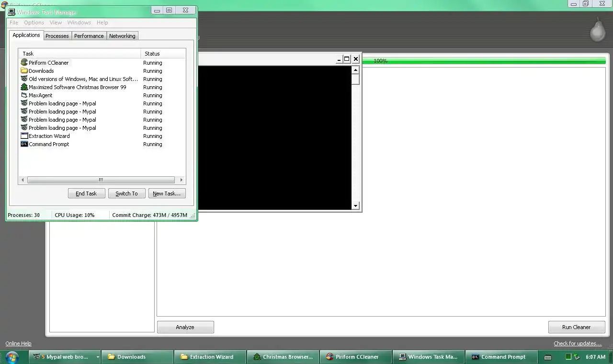The height and width of the screenshot is (364, 613).
Task: Select the Command Prompt row text
Action: point(49,144)
